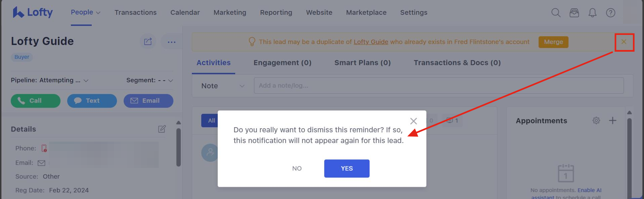
Task: Click the Details panel scrollbar
Action: click(178, 147)
